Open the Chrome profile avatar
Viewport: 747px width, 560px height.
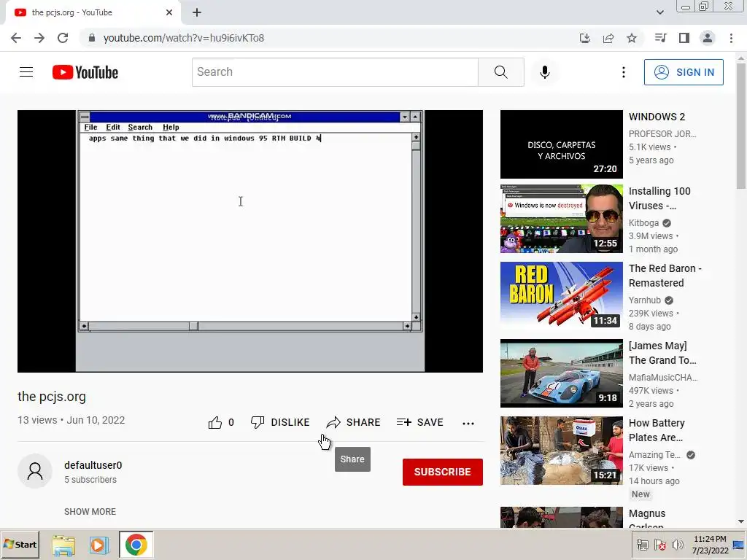click(x=708, y=38)
